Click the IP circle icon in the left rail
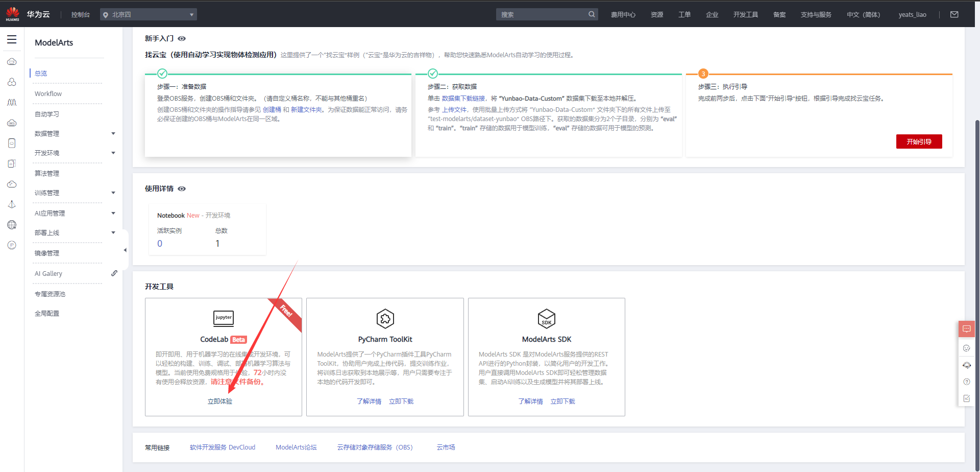Viewport: 980px width, 472px height. (x=12, y=245)
